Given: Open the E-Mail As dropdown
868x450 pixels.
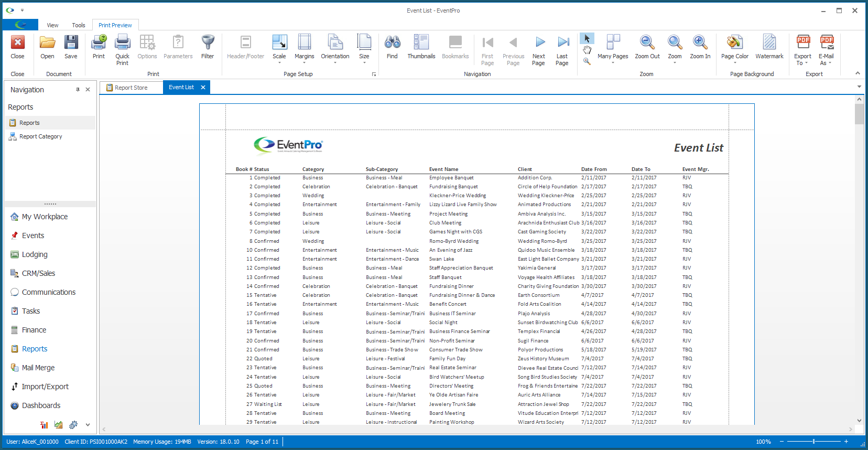Looking at the screenshot, I should coord(826,49).
